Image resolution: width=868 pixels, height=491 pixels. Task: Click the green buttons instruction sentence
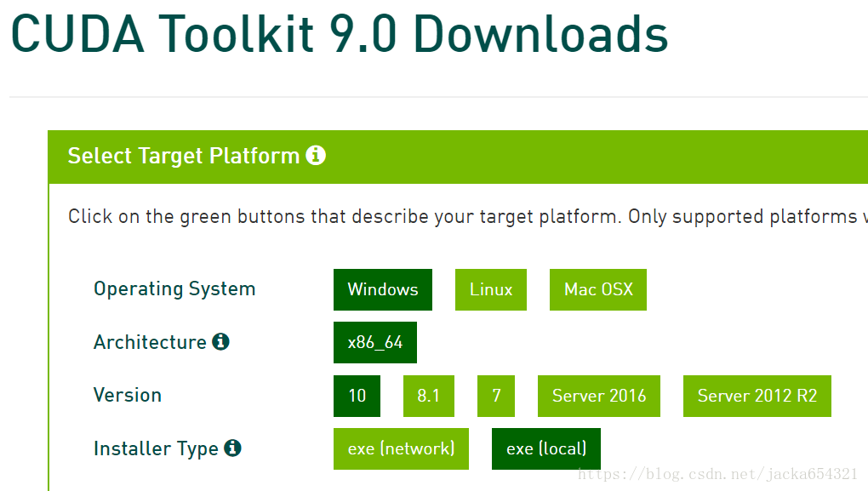468,216
